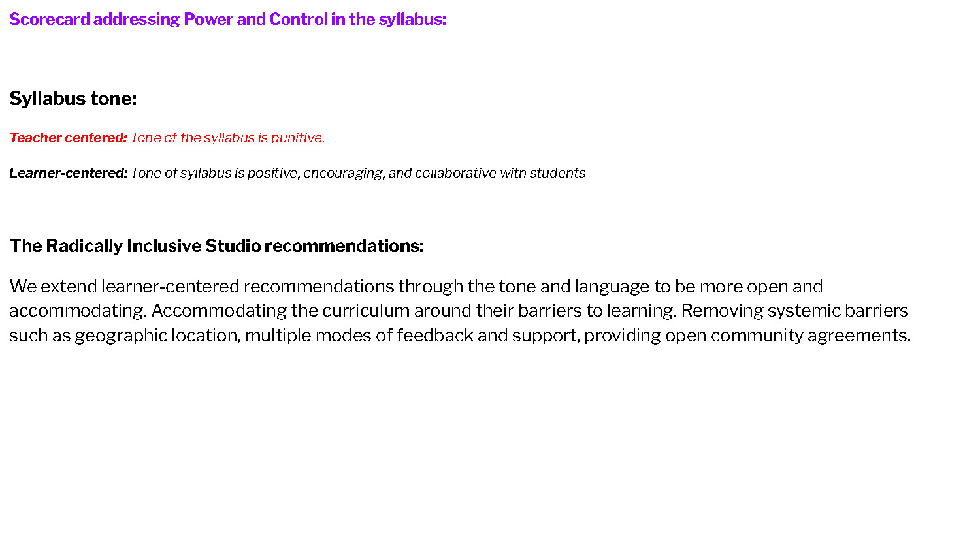Click the "Syllabus tone:" heading
The width and height of the screenshot is (980, 551).
[73, 99]
